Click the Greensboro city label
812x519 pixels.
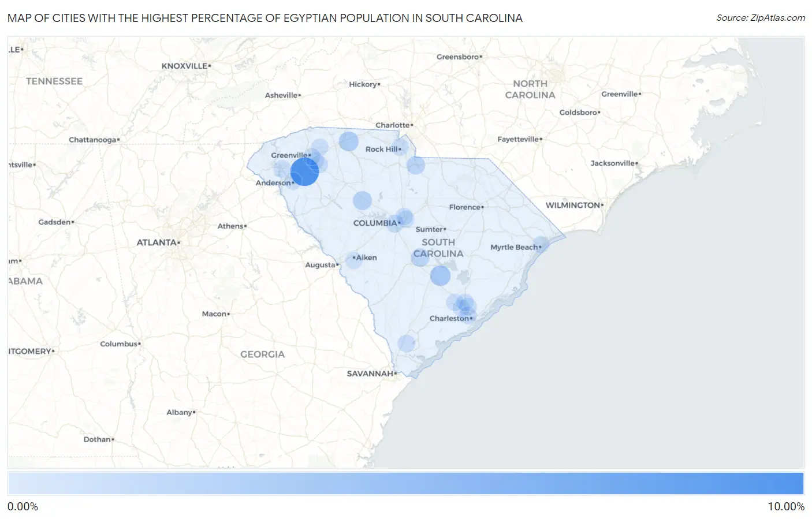pyautogui.click(x=458, y=57)
